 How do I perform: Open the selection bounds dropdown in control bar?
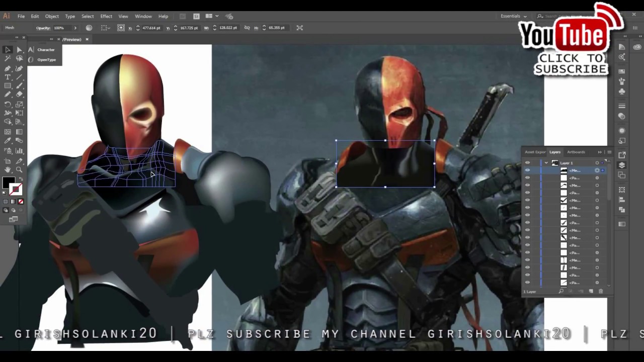click(105, 28)
